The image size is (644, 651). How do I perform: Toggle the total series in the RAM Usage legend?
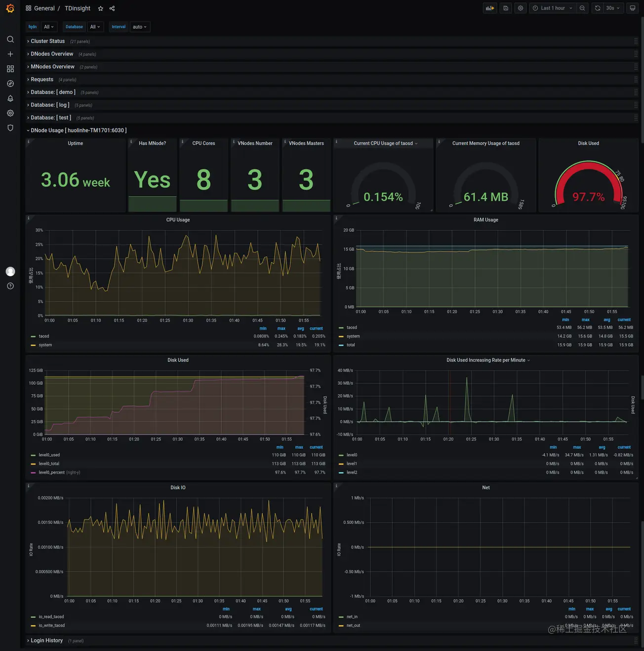[x=351, y=345]
